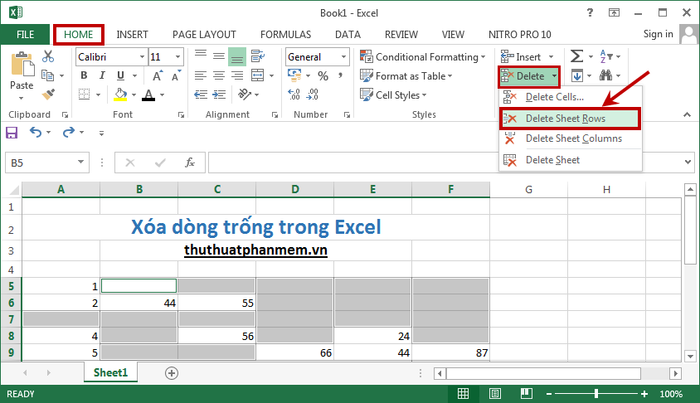Click Conditional Formatting button
700x403 pixels.
coord(422,57)
